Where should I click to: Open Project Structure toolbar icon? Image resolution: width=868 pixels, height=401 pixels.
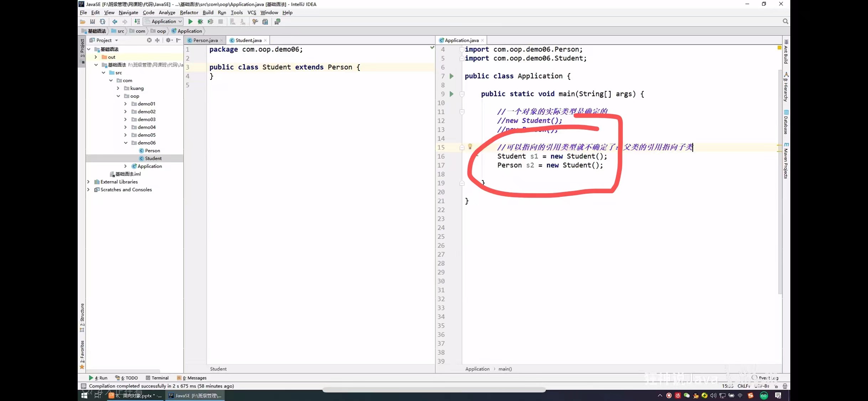[x=265, y=22]
